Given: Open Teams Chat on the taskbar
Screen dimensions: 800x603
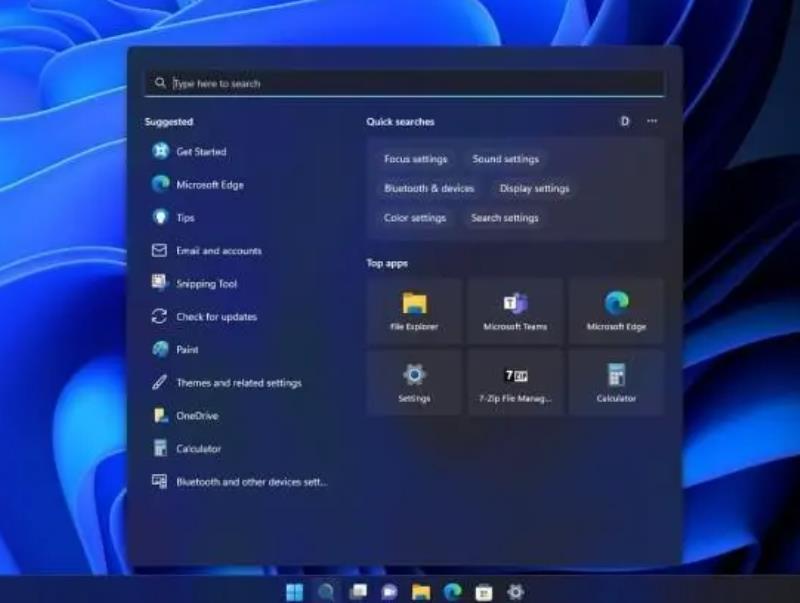Looking at the screenshot, I should point(389,592).
